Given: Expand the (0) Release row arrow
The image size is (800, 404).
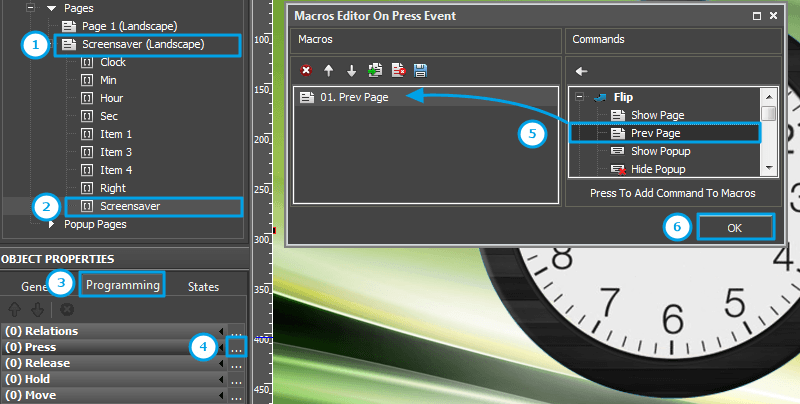Looking at the screenshot, I should [221, 363].
